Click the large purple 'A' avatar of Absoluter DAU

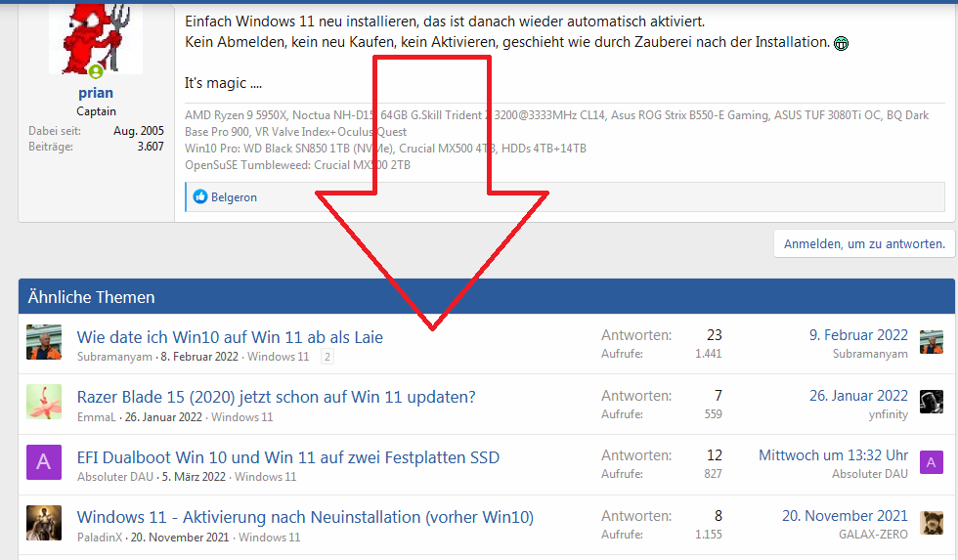(44, 462)
